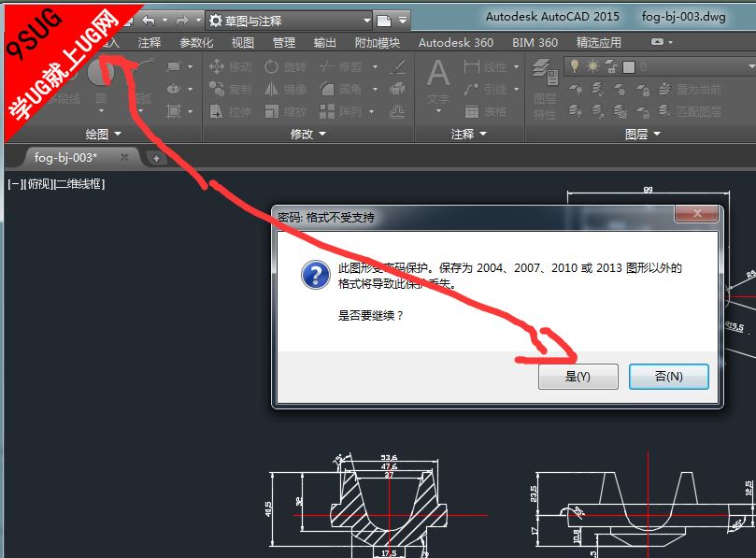Screen dimensions: 756x558
Task: Open the Undo history dropdown arrow
Action: coord(164,21)
